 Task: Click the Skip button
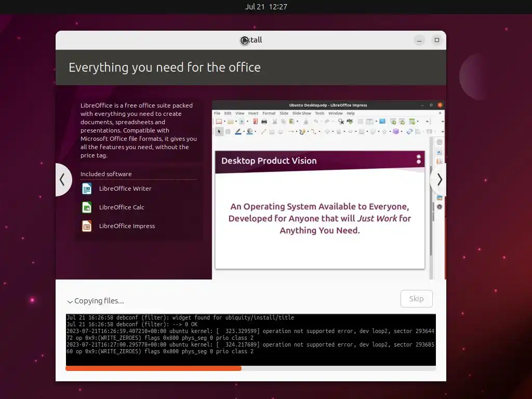tap(416, 299)
